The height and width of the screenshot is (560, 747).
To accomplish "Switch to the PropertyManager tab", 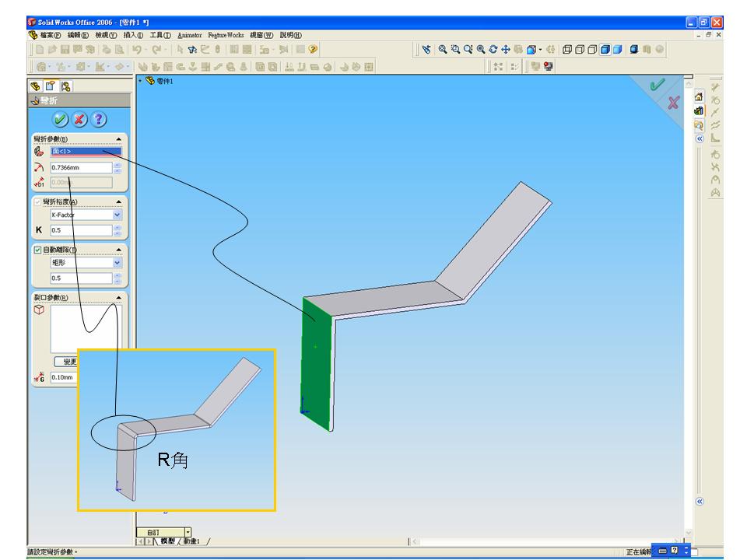I will [x=50, y=86].
